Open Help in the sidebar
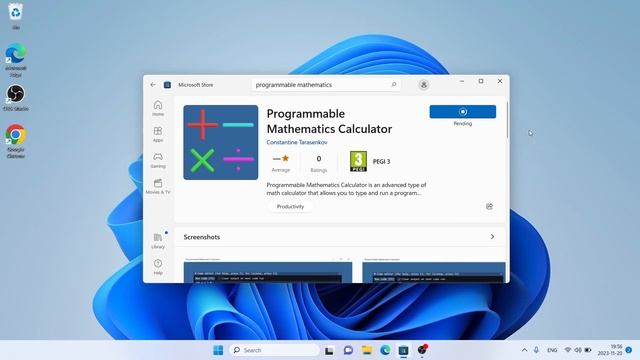 click(x=158, y=267)
